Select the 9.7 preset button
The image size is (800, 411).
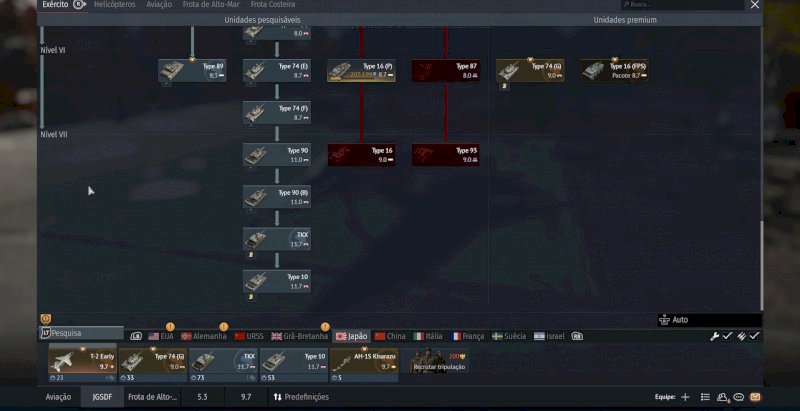246,397
